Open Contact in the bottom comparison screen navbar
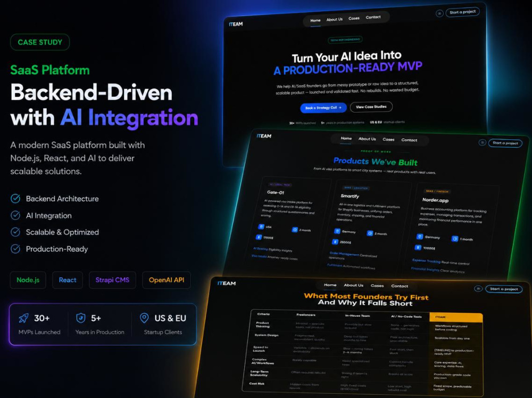Viewport: 532px width, 398px height. coord(400,286)
